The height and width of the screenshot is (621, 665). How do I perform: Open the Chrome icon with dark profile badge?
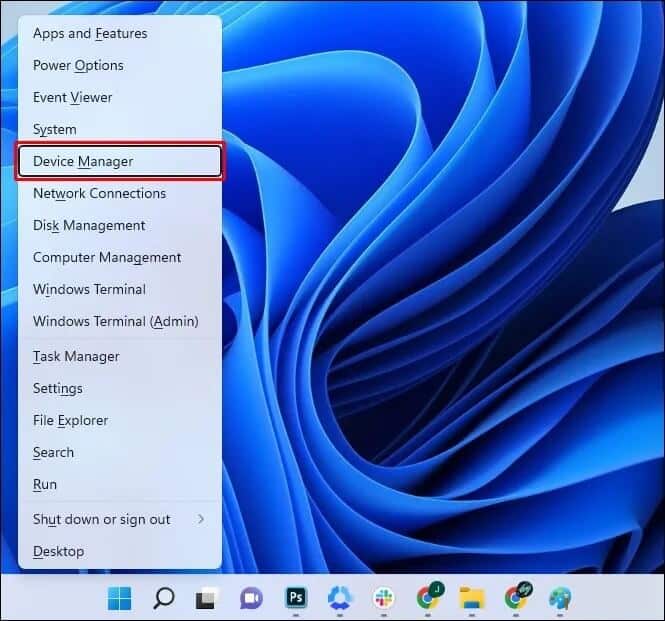(x=518, y=596)
